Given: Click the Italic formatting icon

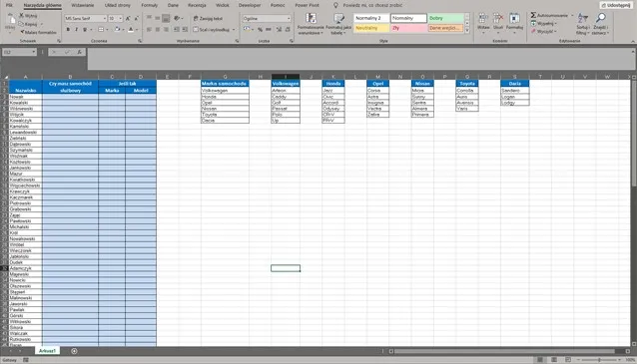Looking at the screenshot, I should click(76, 30).
